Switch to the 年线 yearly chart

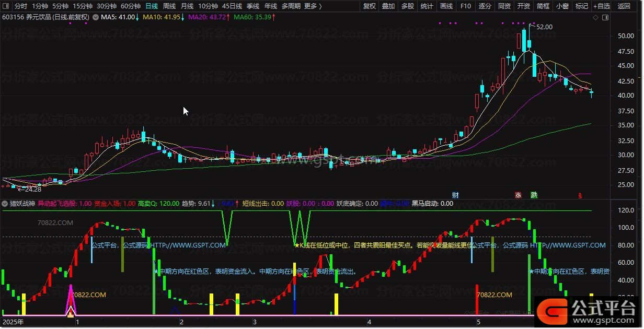point(271,6)
